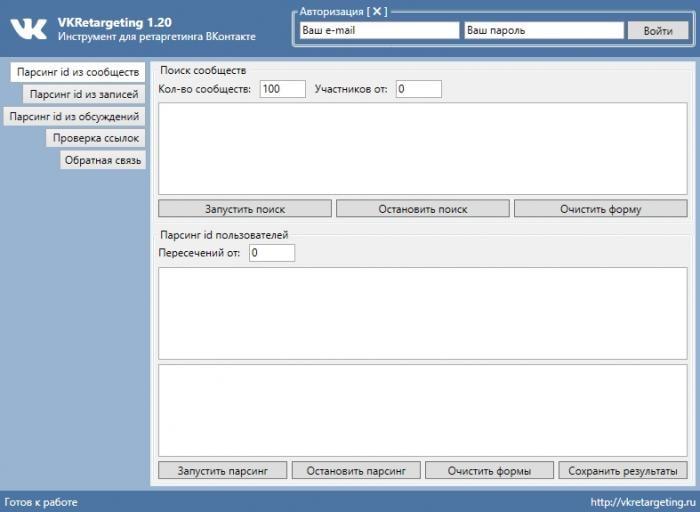700x512 pixels.
Task: Click Сохранить результаты button
Action: tap(623, 470)
